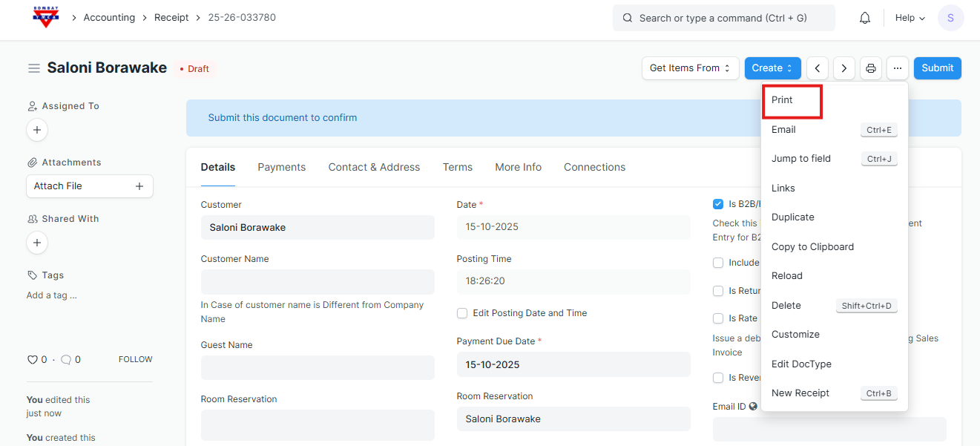
Task: Enable Edit Posting Date and Time
Action: [x=462, y=313]
